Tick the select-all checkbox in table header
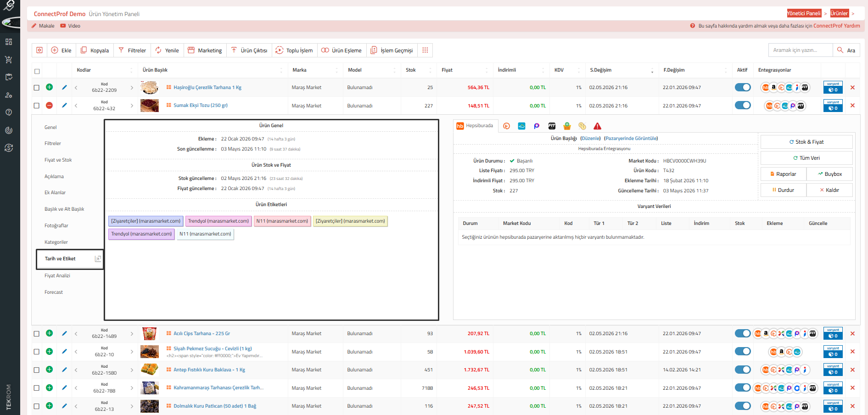The width and height of the screenshot is (868, 415). tap(37, 71)
